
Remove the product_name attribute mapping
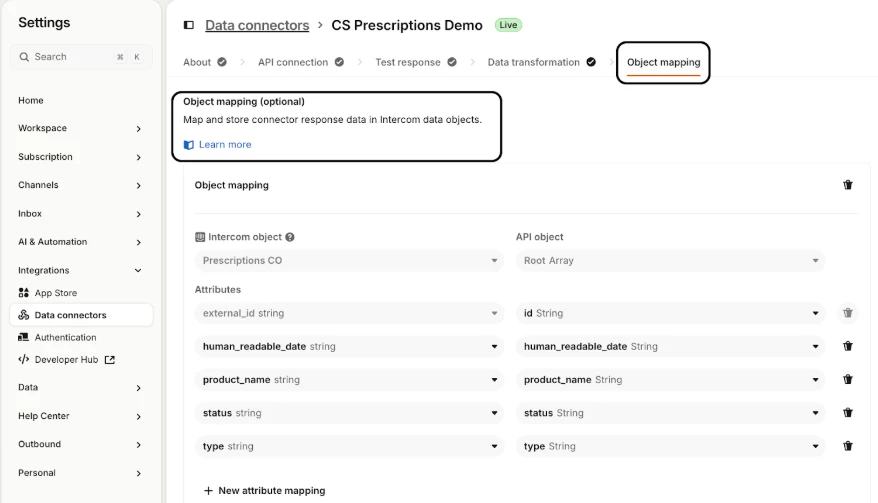click(848, 380)
